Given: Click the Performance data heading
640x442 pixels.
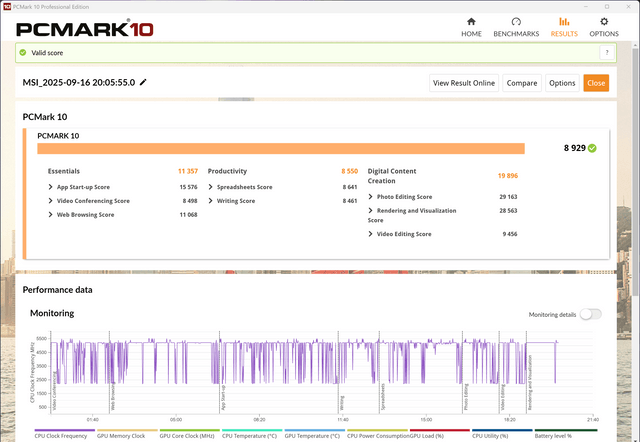Looking at the screenshot, I should (x=58, y=290).
